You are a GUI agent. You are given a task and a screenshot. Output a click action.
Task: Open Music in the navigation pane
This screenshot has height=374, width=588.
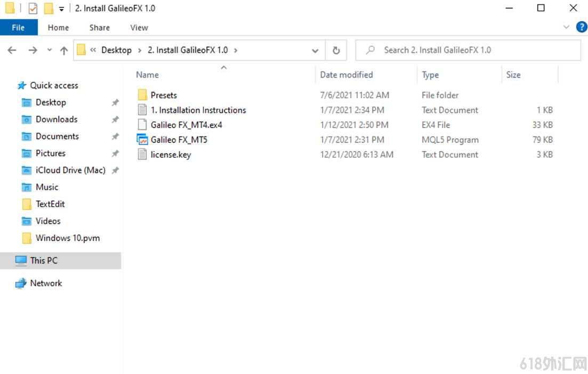(47, 187)
